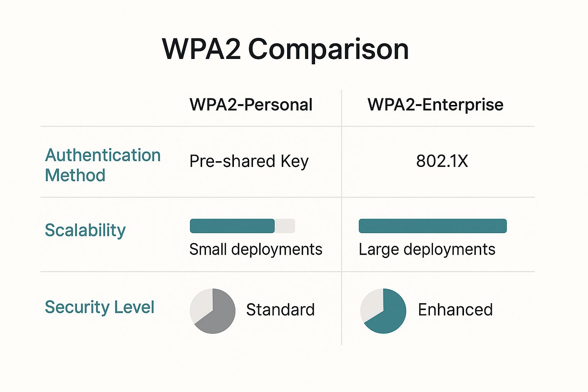Viewport: 588px width, 392px height.
Task: Click the Authentication Method row label
Action: coord(103,165)
